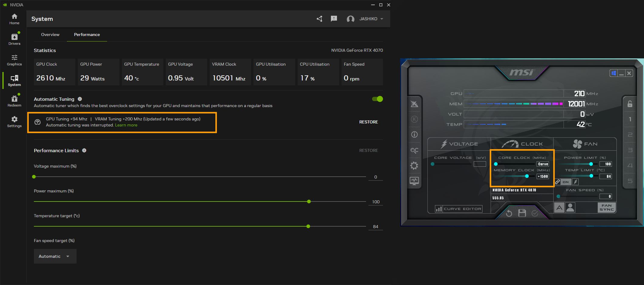
Task: Click the Afterburner fan speed slider knob
Action: click(558, 196)
